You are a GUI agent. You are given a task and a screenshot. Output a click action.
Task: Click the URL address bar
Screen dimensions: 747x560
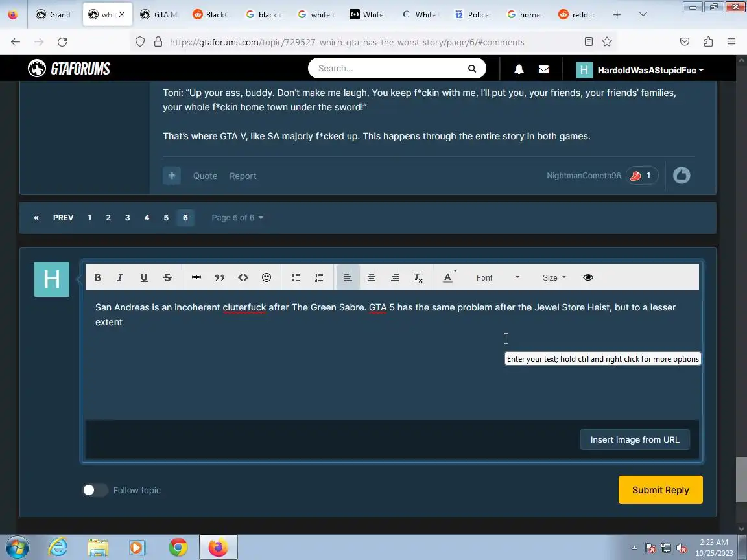[x=374, y=42]
